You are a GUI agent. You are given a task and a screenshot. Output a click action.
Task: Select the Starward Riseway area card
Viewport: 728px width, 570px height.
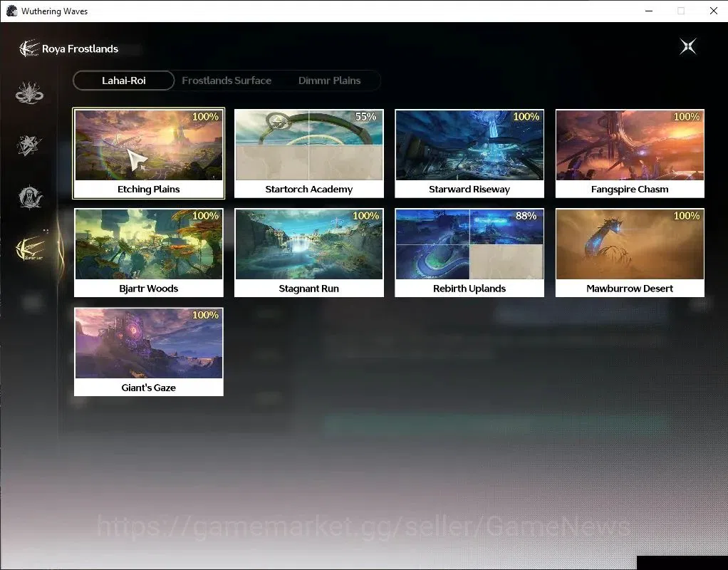tap(469, 153)
